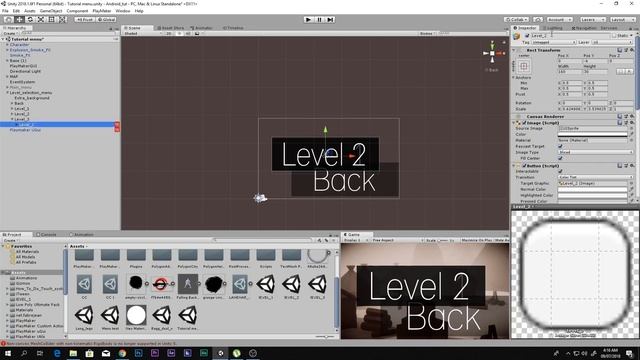
Task: Click the Image Color swatch
Action: pyautogui.click(x=592, y=134)
